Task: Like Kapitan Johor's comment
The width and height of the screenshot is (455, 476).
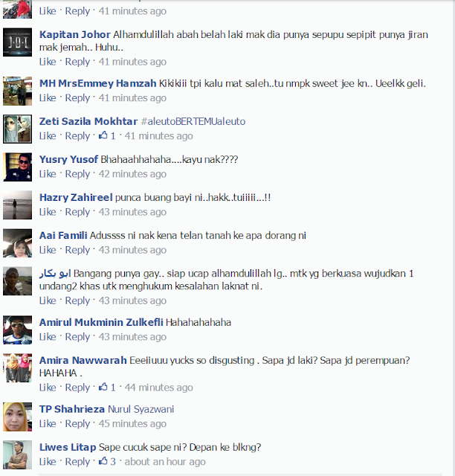Action: point(48,62)
